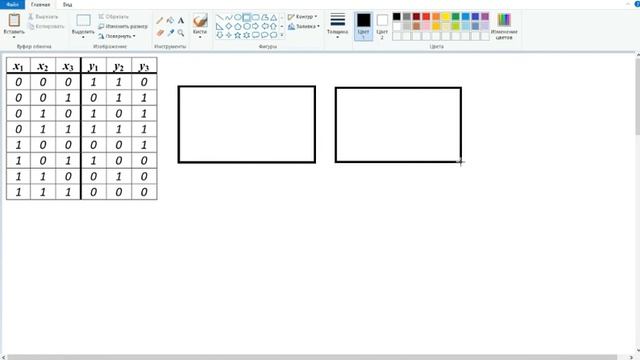Open Paint help icon
The width and height of the screenshot is (640, 360).
coord(637,4)
